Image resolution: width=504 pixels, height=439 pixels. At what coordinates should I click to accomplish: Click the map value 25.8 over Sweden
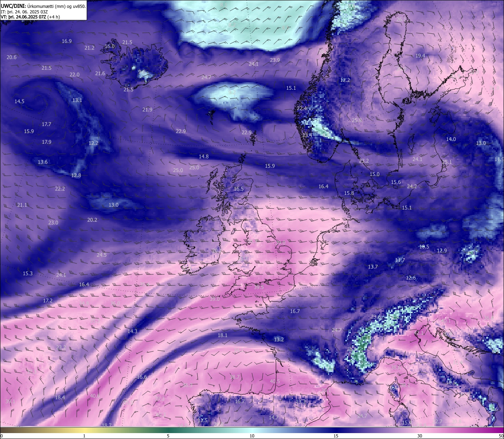point(357,120)
